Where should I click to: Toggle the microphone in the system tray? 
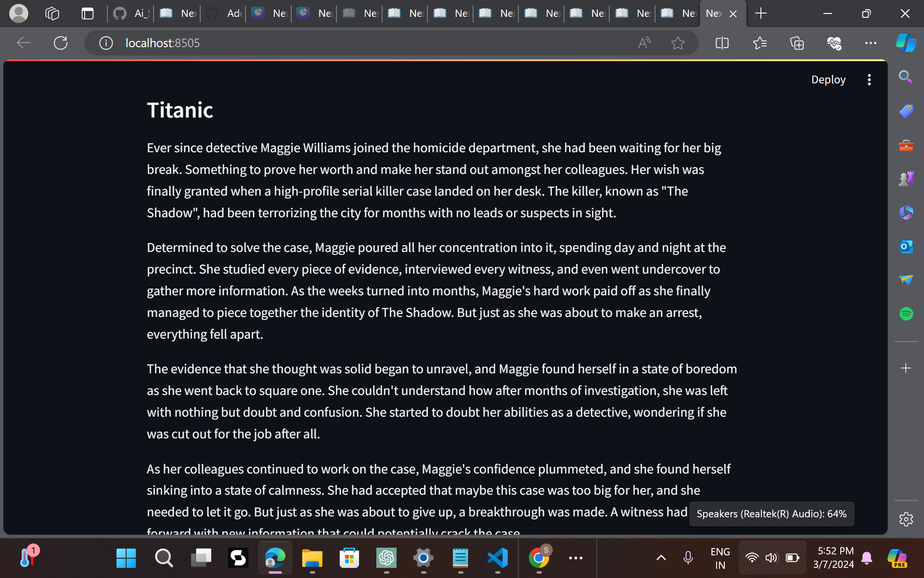coord(688,558)
